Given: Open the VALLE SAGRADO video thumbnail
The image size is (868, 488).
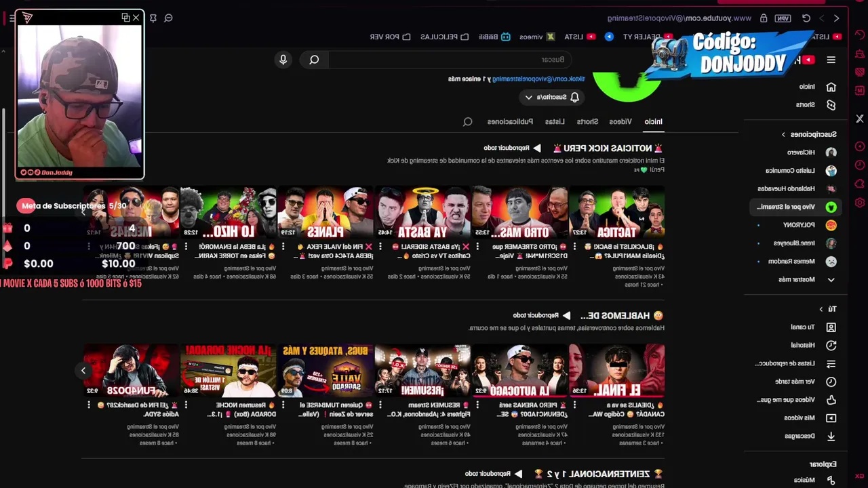Looking at the screenshot, I should click(x=325, y=370).
